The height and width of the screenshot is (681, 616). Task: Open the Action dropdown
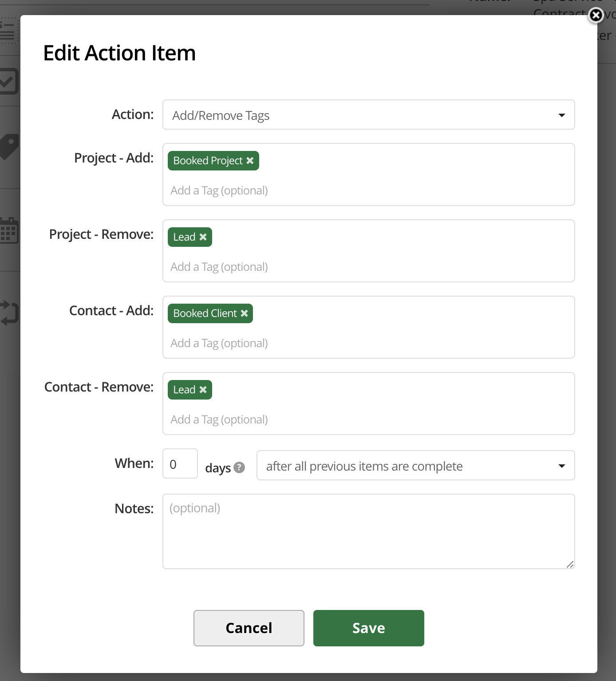tap(368, 115)
